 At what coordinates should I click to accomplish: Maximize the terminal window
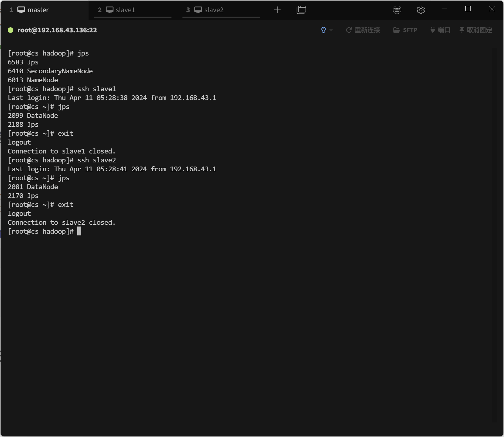(x=468, y=9)
